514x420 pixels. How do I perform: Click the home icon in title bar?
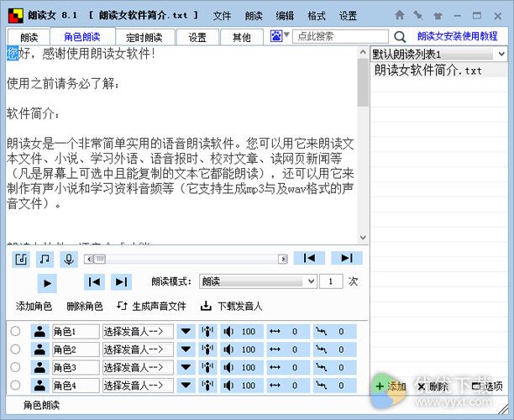click(399, 15)
